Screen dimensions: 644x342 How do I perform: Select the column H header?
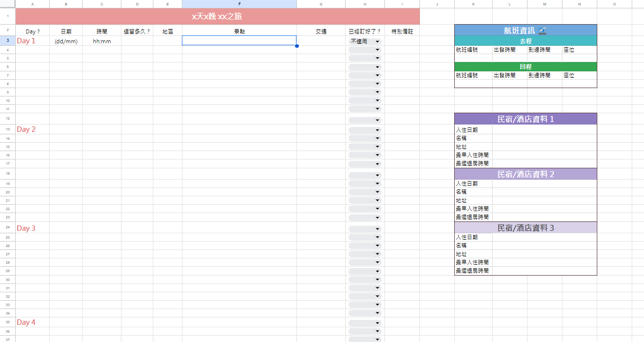pos(365,4)
